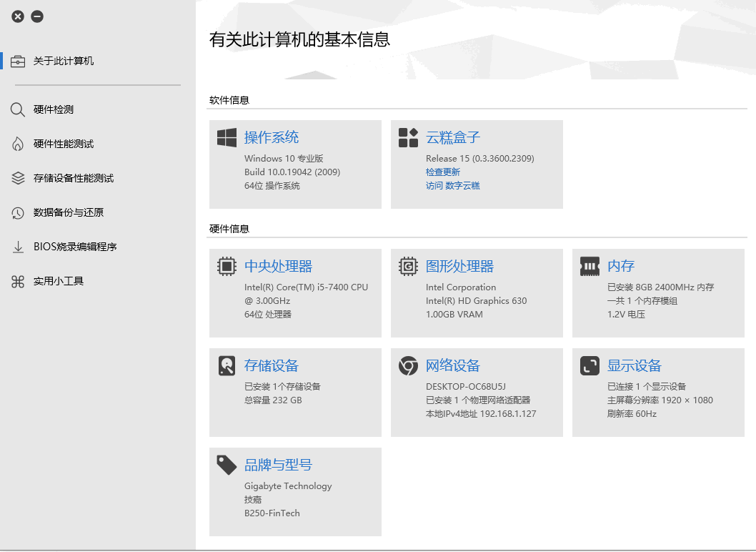Viewport: 756px width, 552px height.
Task: Click the RAM module icon in 内存 card
Action: tap(590, 267)
